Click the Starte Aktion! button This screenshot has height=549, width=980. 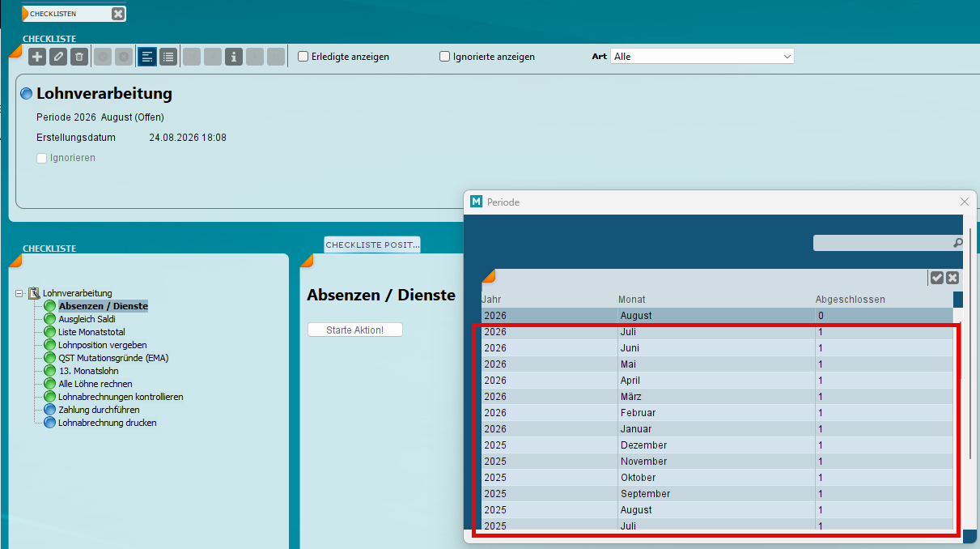click(354, 330)
